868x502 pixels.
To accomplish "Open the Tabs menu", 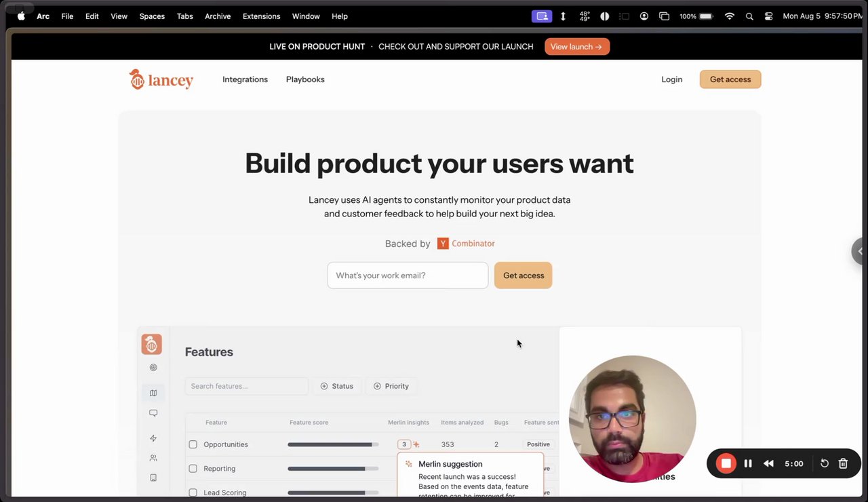I will point(184,16).
